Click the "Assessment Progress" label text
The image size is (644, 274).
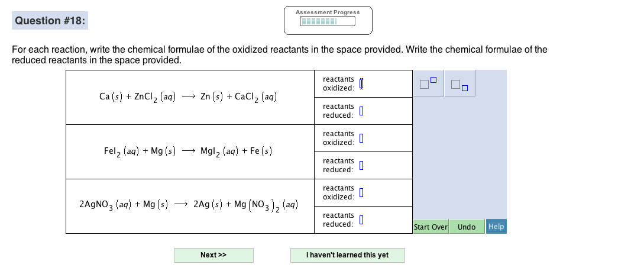(x=328, y=12)
